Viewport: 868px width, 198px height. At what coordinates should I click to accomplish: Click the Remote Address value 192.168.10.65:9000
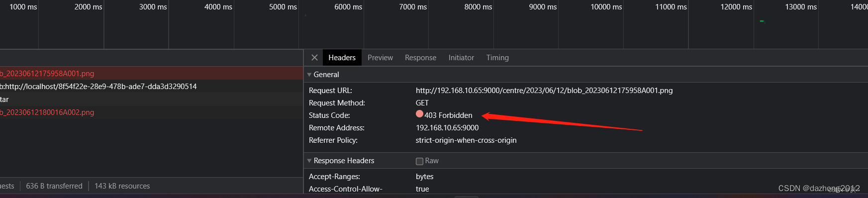[x=447, y=128]
